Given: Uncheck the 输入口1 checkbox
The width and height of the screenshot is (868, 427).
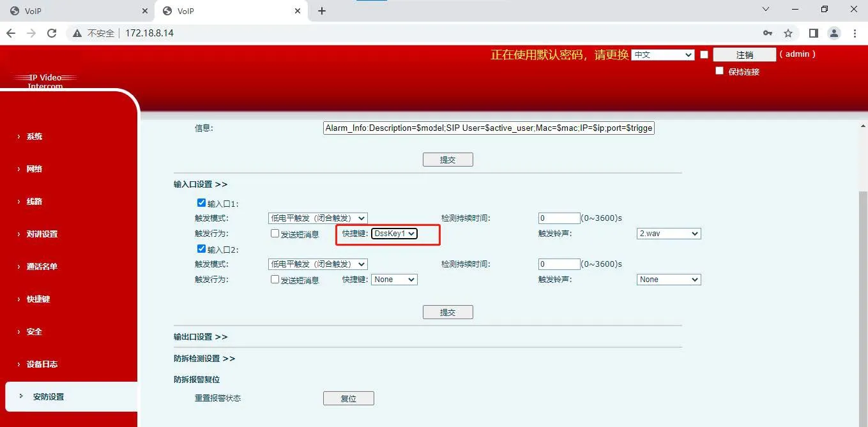Looking at the screenshot, I should (x=201, y=202).
